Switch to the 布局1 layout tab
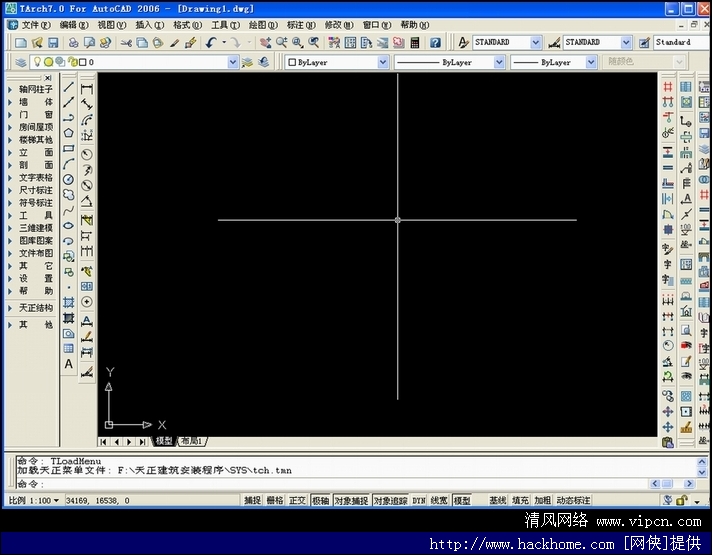The width and height of the screenshot is (712, 555). (x=192, y=441)
